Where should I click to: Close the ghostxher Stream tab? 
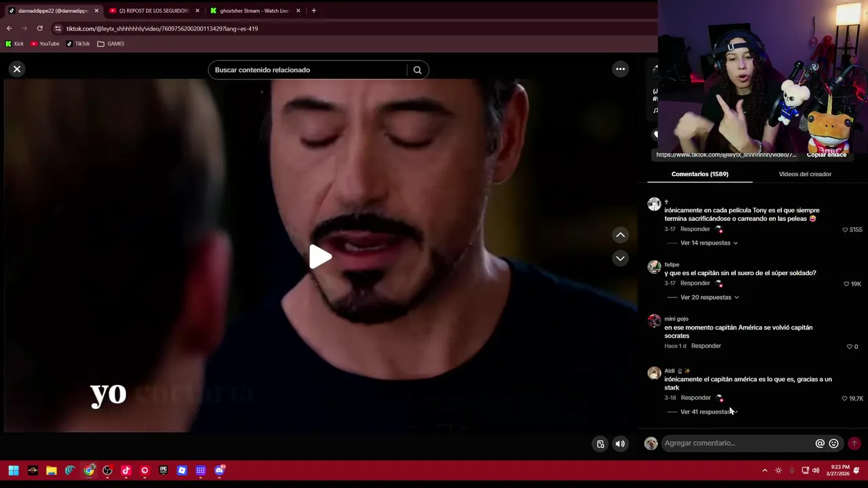[x=298, y=11]
